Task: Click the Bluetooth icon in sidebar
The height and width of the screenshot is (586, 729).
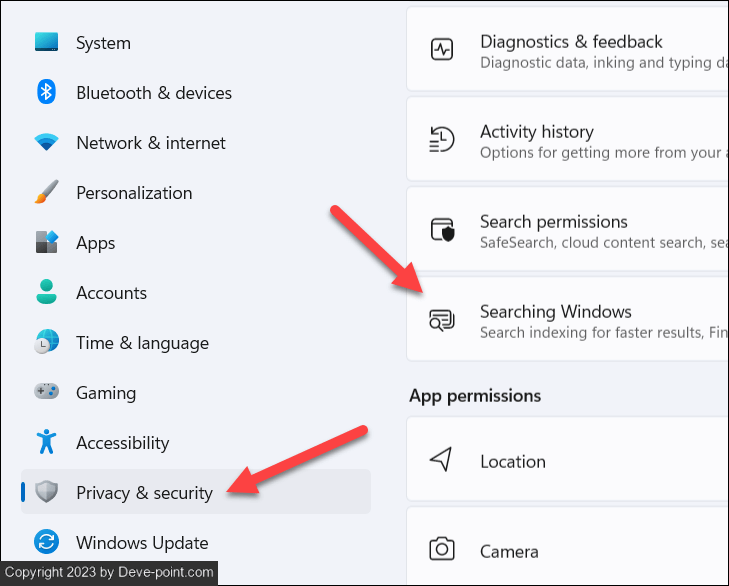Action: pyautogui.click(x=47, y=92)
